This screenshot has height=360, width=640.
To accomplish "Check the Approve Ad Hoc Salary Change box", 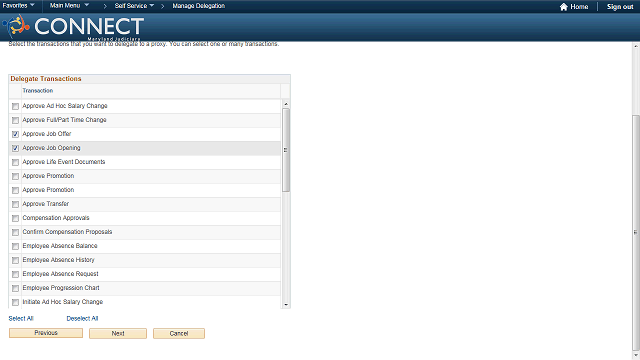I will [x=16, y=106].
